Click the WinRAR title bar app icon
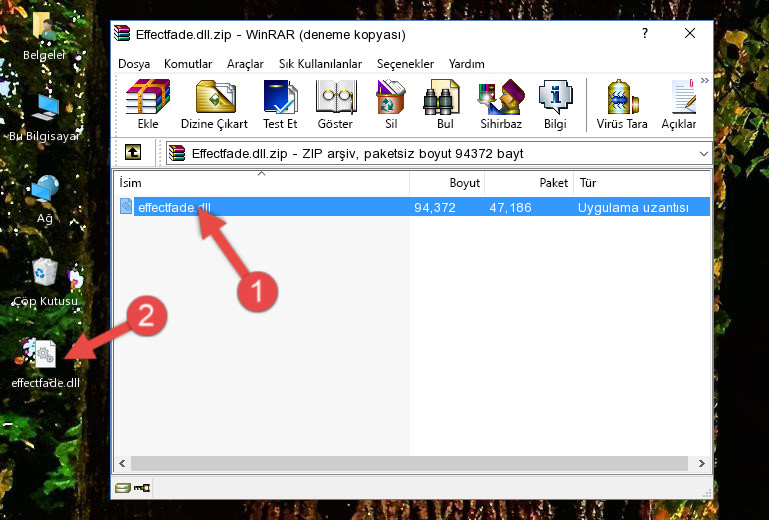 (122, 34)
